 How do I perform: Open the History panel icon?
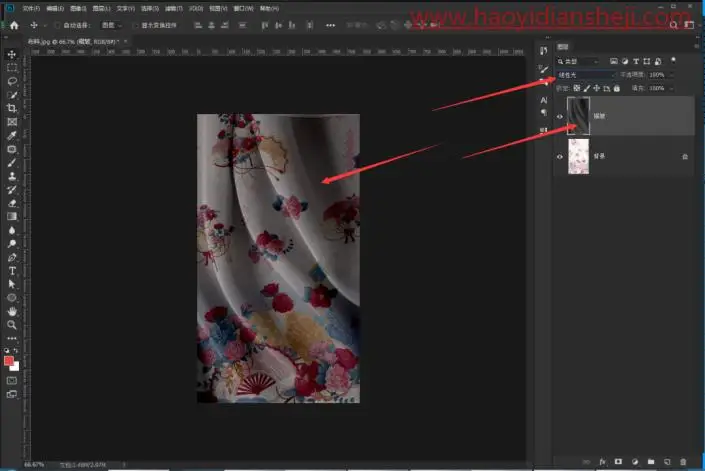pos(544,51)
